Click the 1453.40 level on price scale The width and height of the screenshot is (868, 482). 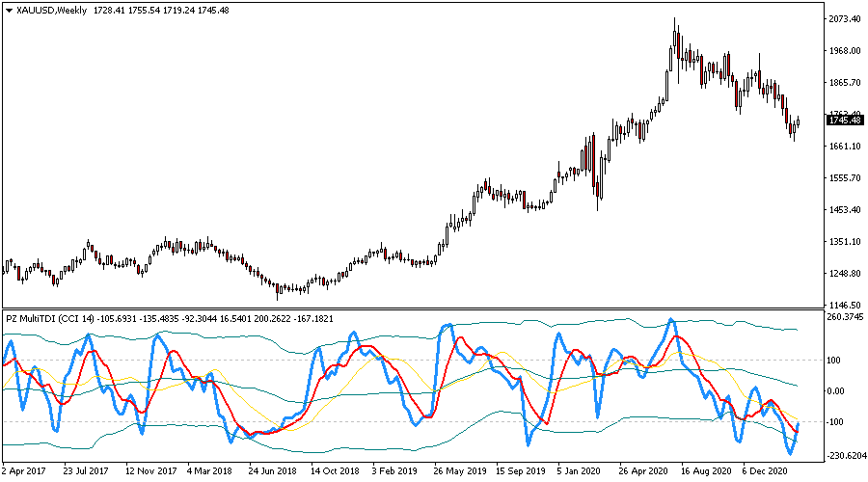[844, 210]
